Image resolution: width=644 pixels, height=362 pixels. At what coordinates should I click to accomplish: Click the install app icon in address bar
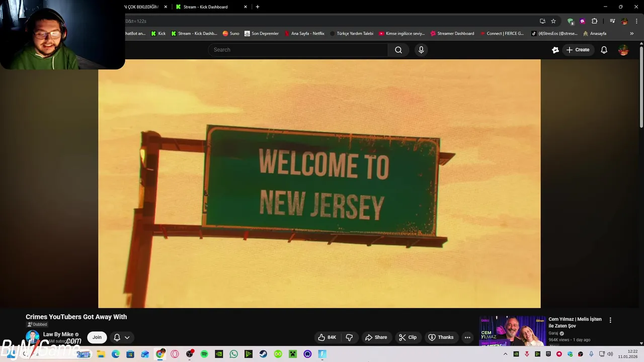tap(542, 21)
